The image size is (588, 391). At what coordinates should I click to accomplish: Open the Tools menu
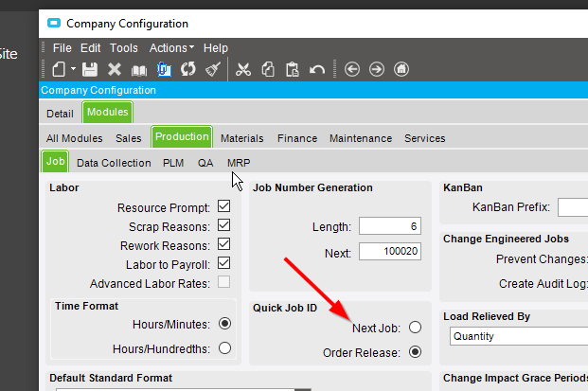click(x=124, y=48)
